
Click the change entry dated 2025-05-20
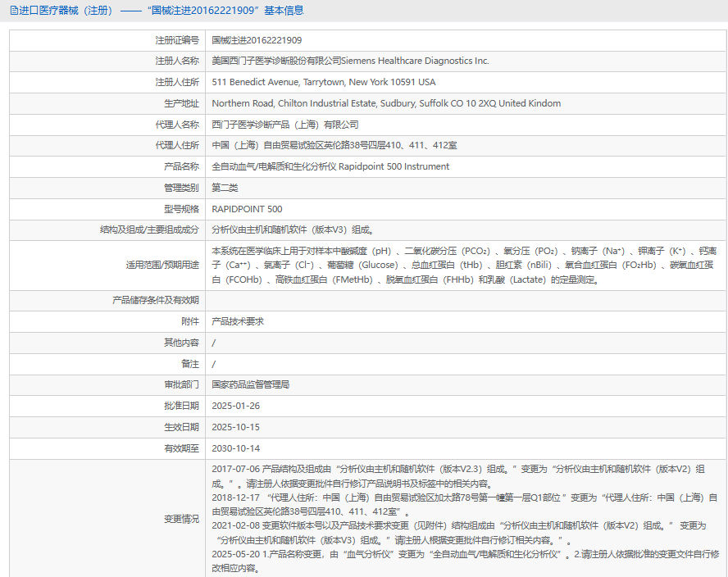(466, 561)
